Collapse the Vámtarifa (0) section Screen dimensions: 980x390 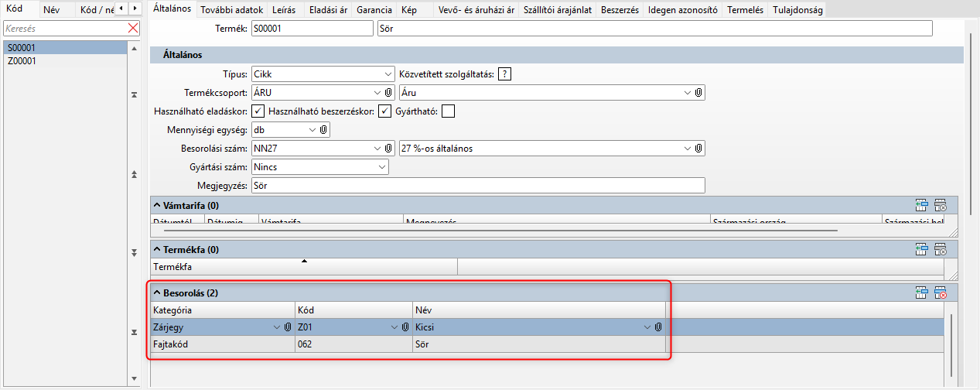pos(157,206)
